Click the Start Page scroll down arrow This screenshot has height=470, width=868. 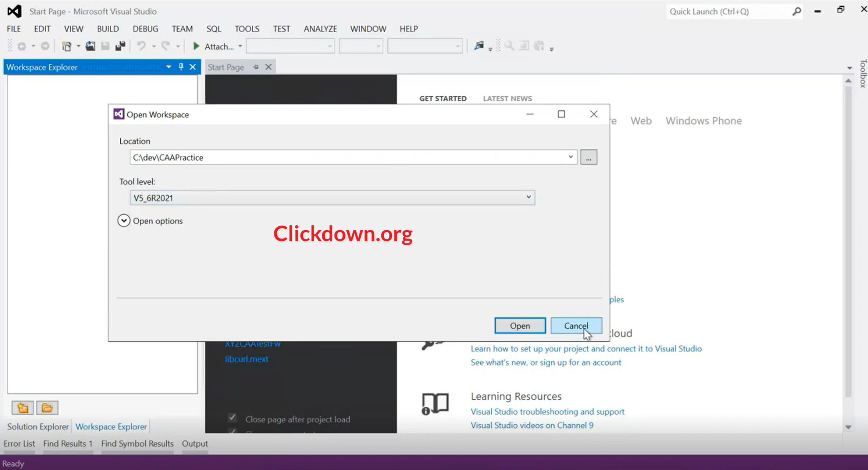(848, 427)
